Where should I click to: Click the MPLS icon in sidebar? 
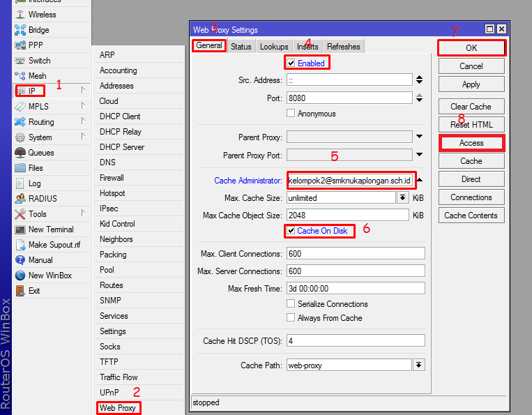20,107
